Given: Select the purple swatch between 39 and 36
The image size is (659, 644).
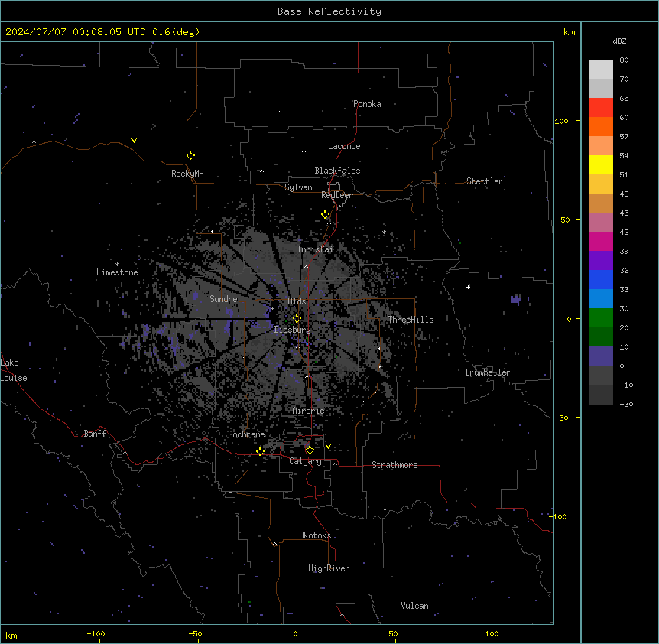Looking at the screenshot, I should click(601, 261).
